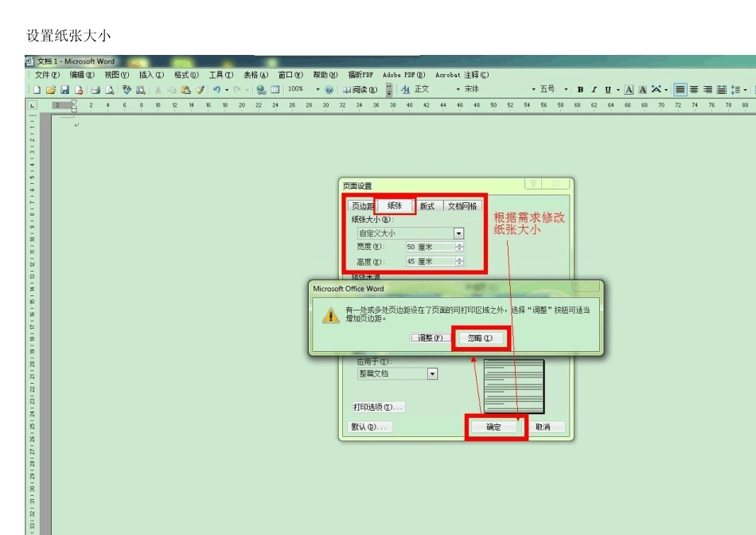
Task: Select distributed text alignment
Action: pos(721,90)
